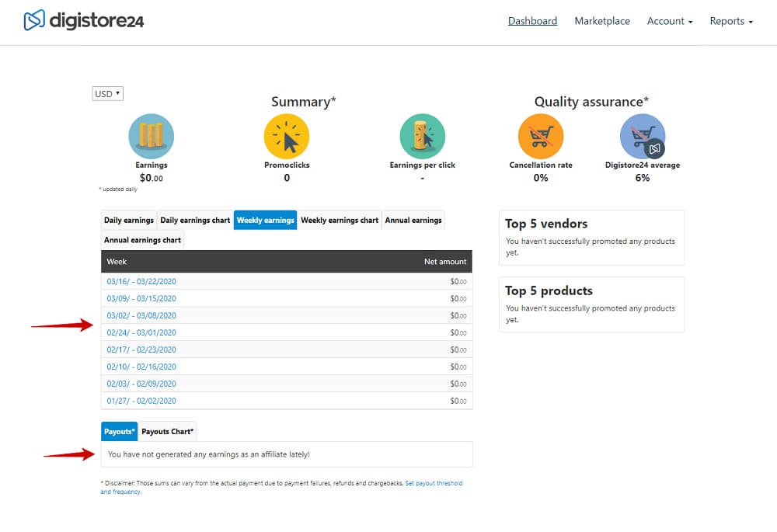The height and width of the screenshot is (532, 777).
Task: Open week 03/02/ - 03/08/2020 link
Action: [141, 315]
